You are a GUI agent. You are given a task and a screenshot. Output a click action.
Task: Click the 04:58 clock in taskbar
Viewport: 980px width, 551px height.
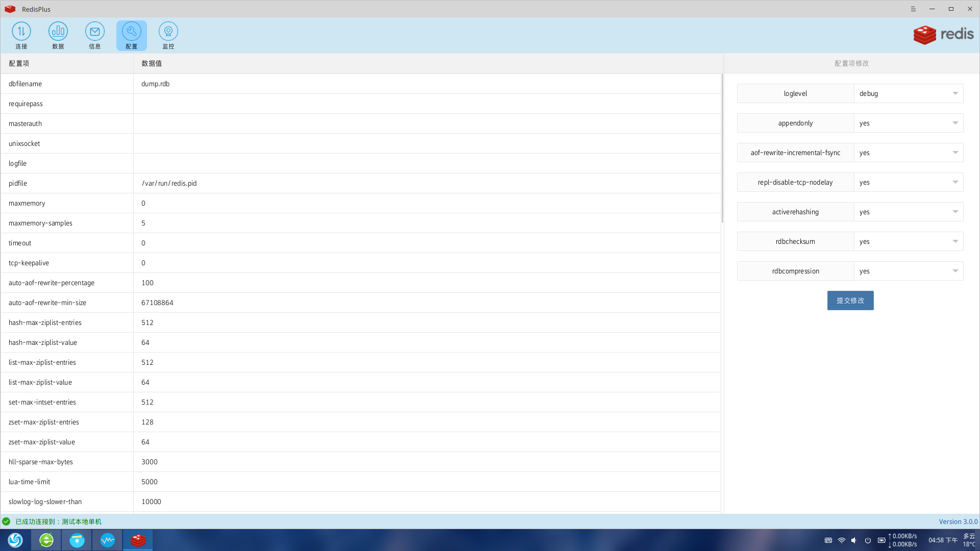click(x=943, y=540)
